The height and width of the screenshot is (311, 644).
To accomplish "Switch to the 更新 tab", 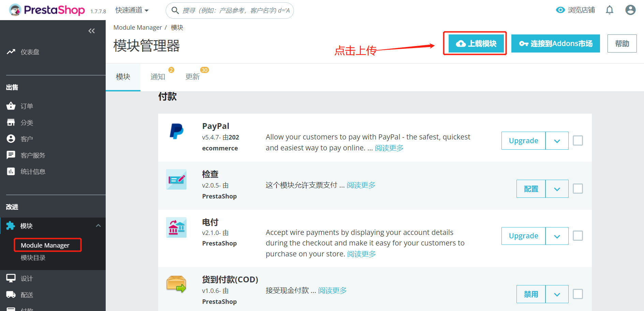I will [x=193, y=77].
